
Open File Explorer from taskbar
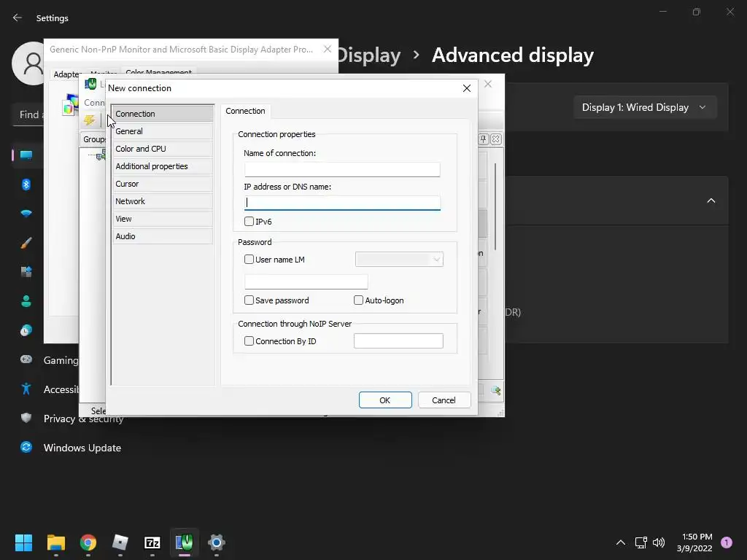55,542
